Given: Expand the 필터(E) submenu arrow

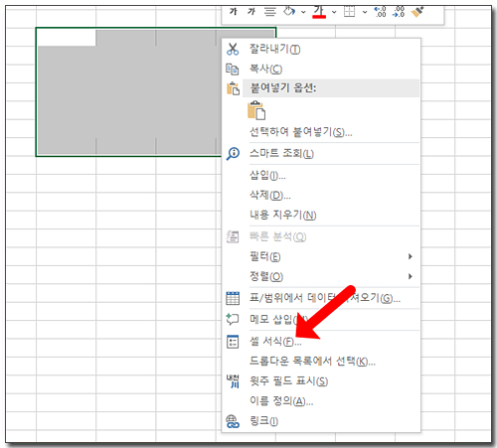Looking at the screenshot, I should pos(411,256).
